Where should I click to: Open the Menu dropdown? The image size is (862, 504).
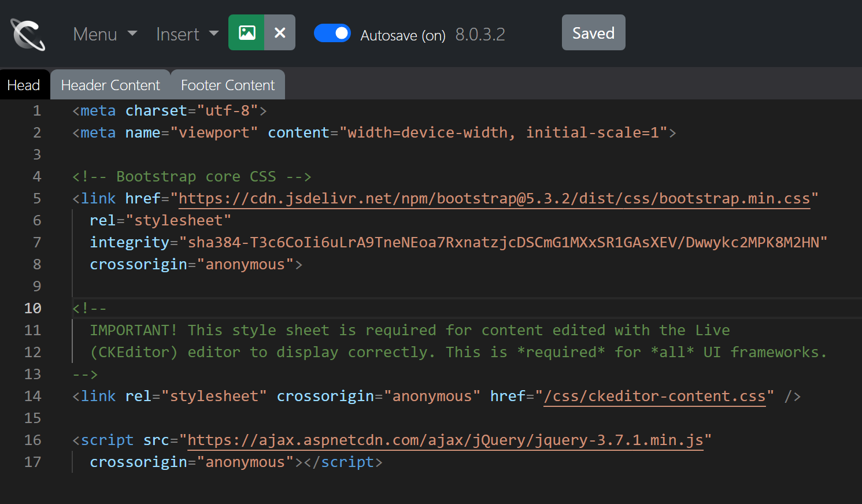click(x=105, y=34)
